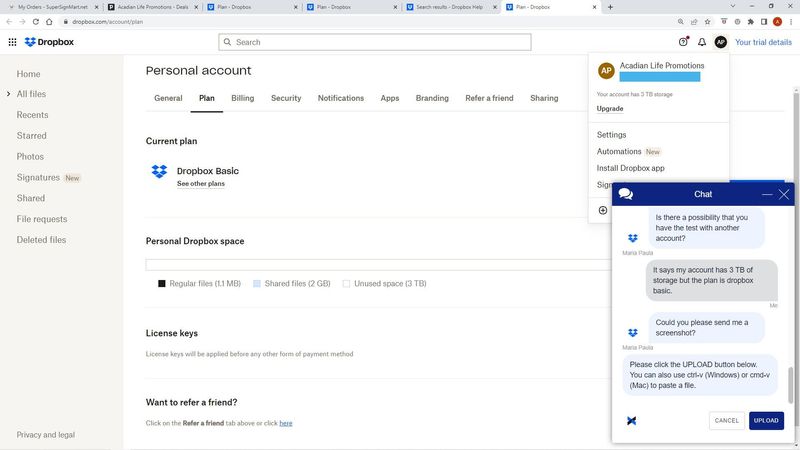Click the chat provider logo beside Cancel

[632, 420]
